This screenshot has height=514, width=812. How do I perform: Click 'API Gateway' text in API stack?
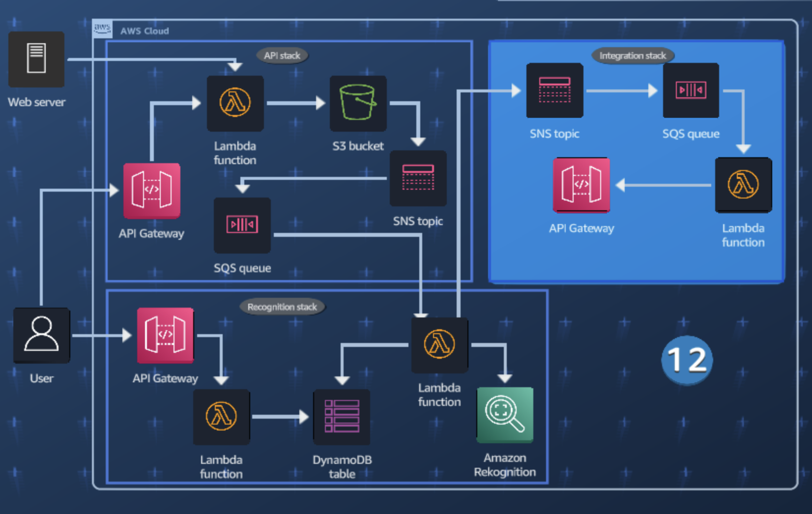(x=151, y=233)
